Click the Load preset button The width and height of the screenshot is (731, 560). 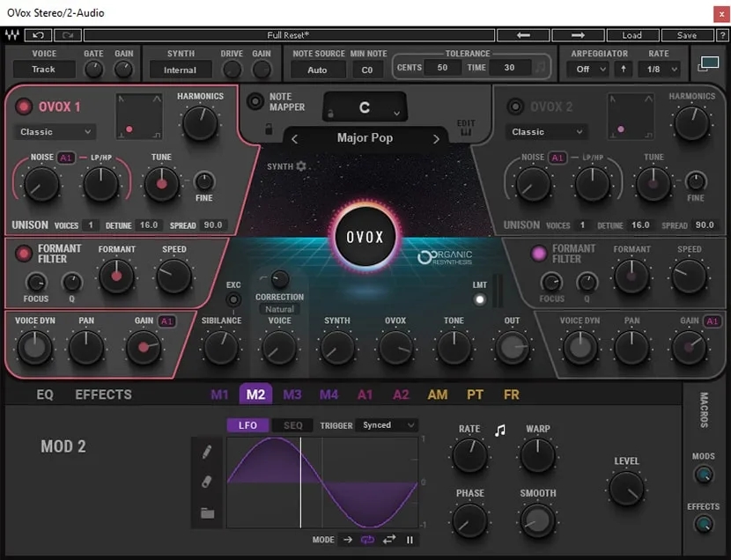(x=631, y=35)
